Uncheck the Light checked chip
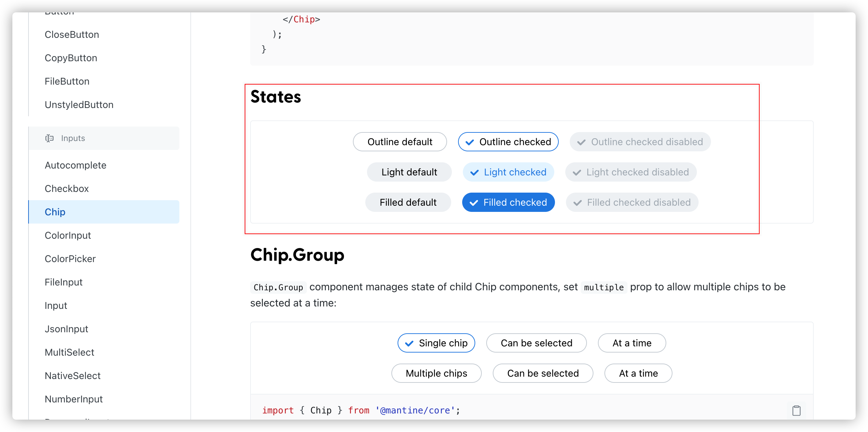 point(508,172)
